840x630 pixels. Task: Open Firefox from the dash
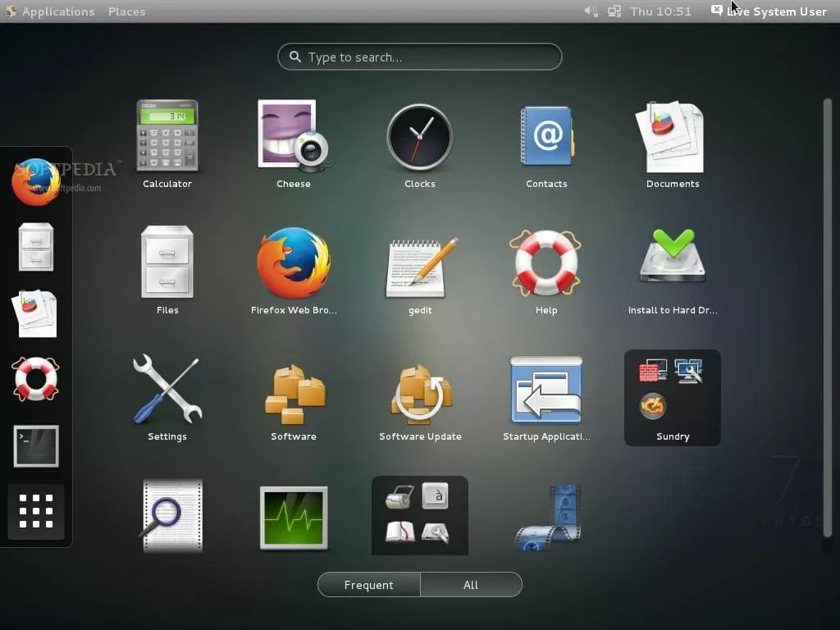36,179
